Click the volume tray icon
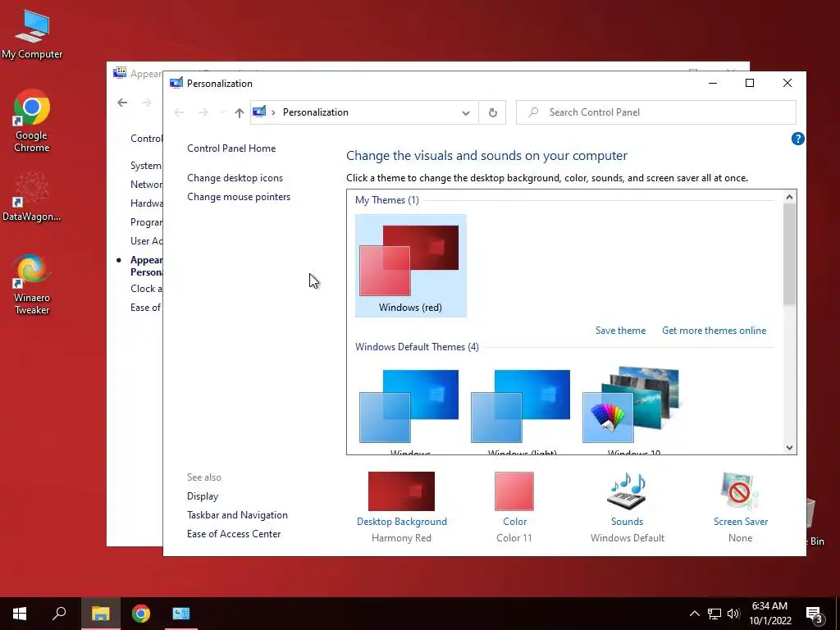The height and width of the screenshot is (630, 840). pyautogui.click(x=733, y=614)
